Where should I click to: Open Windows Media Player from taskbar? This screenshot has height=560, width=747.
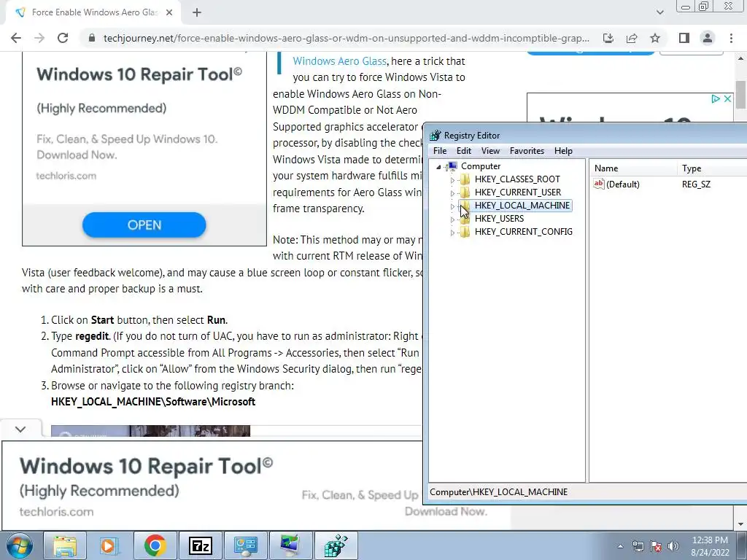[109, 545]
